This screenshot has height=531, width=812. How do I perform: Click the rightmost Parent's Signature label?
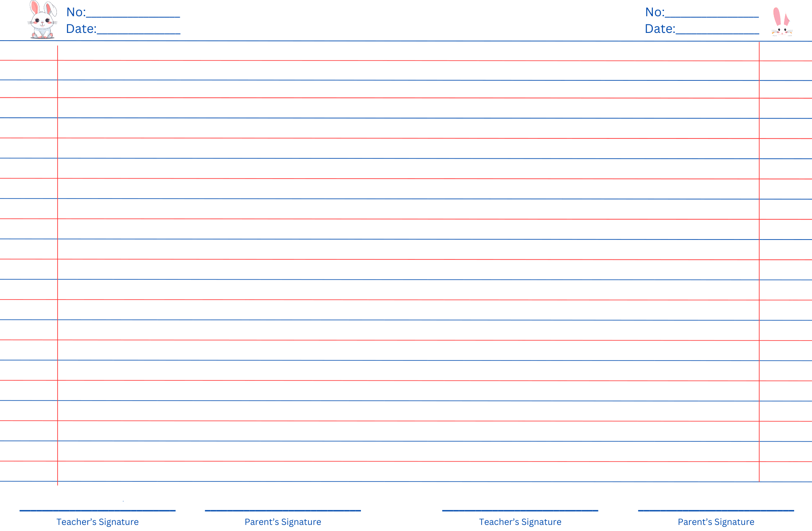716,522
